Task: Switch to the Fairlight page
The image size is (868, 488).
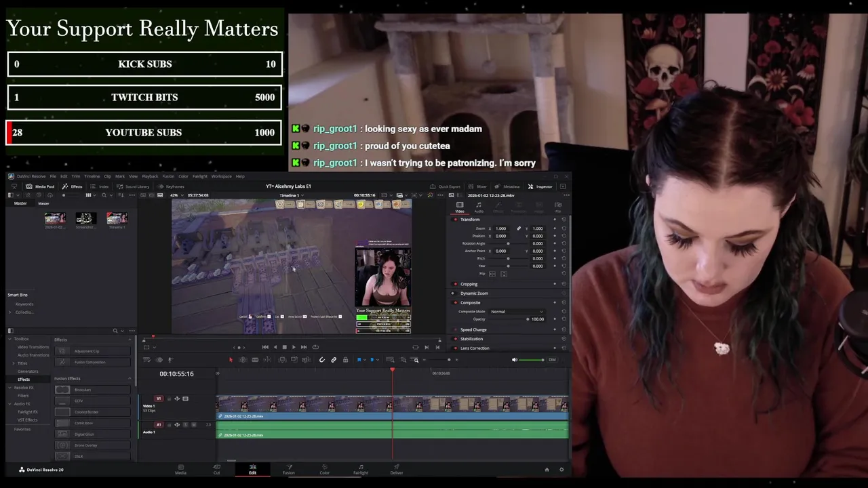Action: point(361,469)
